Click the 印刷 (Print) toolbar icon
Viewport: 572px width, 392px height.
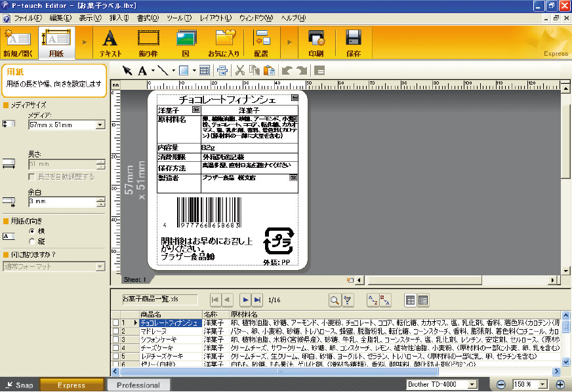tap(316, 43)
